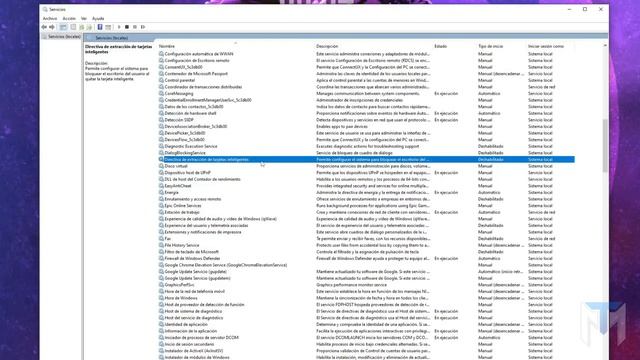Select Directiva de extracción de tarjetas inteligentes

pyautogui.click(x=366, y=160)
